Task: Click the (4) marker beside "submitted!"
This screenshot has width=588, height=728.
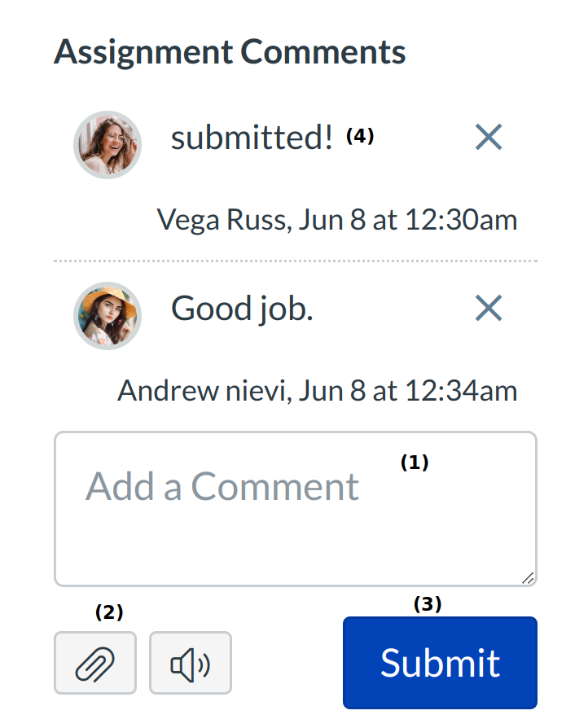Action: click(360, 137)
